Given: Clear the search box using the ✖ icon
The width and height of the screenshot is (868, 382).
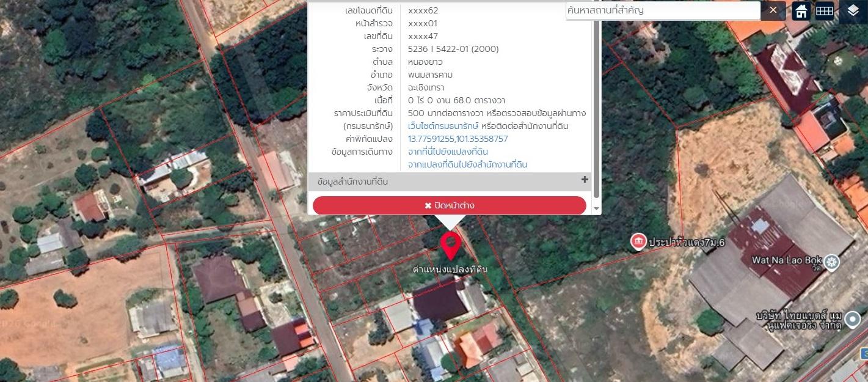Looking at the screenshot, I should (x=773, y=10).
